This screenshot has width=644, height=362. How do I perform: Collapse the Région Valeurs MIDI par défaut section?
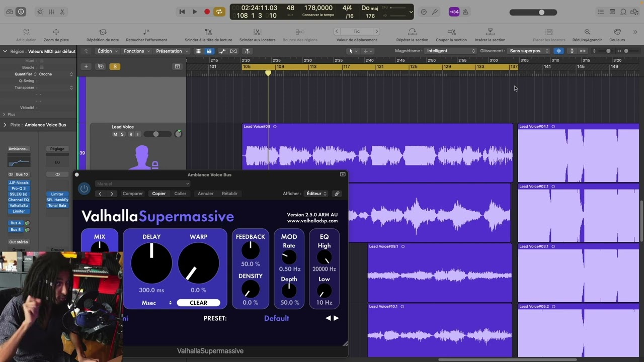tap(5, 51)
